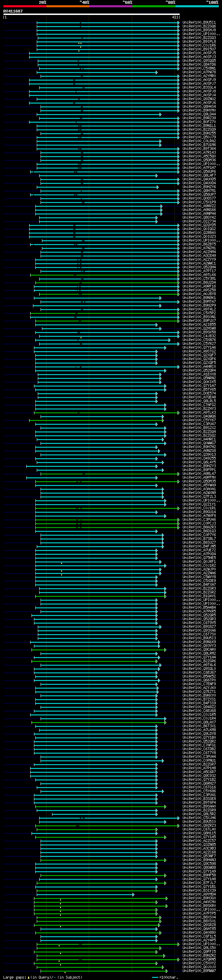The image size is (222, 980).
Task: Open hit UniRef100_B9T364
Action: [199, 149]
